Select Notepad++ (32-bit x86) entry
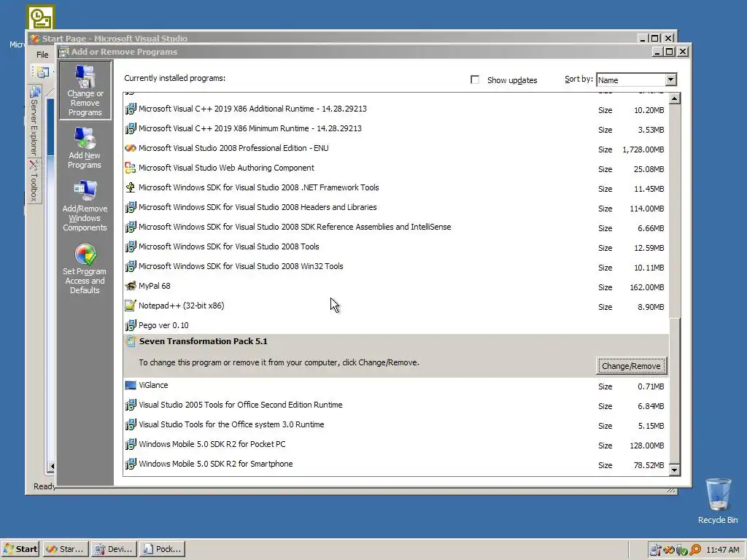The width and height of the screenshot is (747, 560). pyautogui.click(x=395, y=306)
